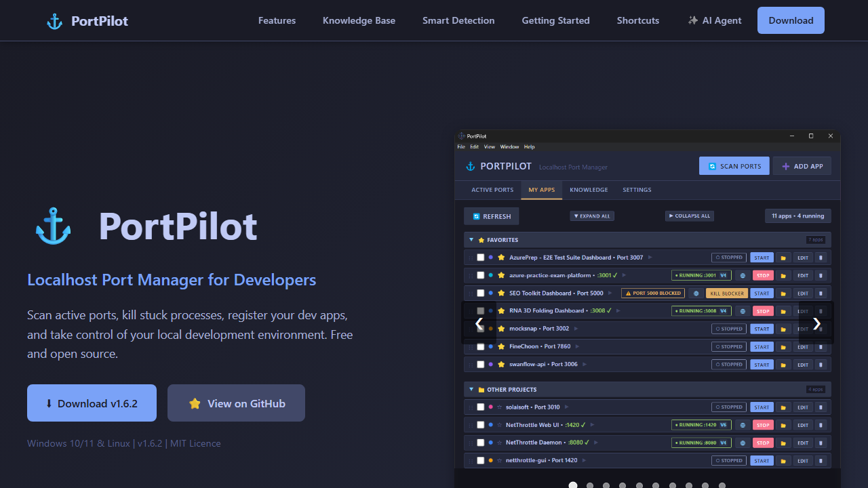Screen dimensions: 868x488
Task: Click the warning triangle on PORT 5000 BLOCKED
Action: 628,293
